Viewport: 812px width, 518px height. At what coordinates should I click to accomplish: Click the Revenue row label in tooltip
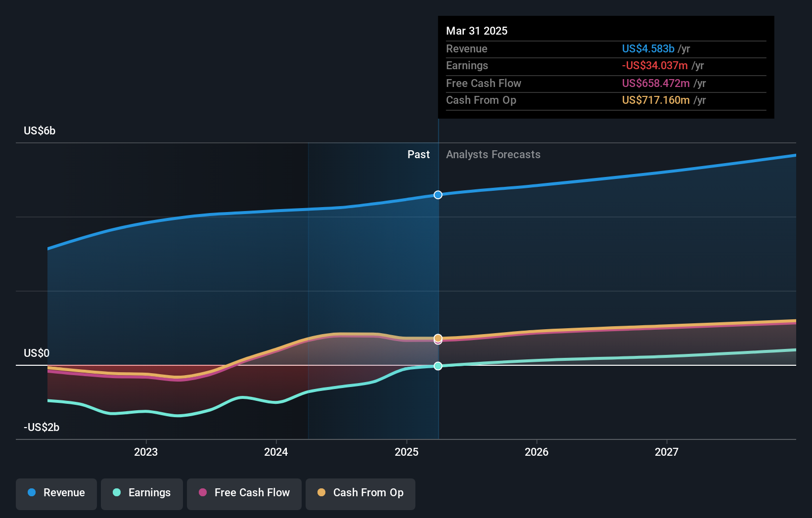[466, 48]
